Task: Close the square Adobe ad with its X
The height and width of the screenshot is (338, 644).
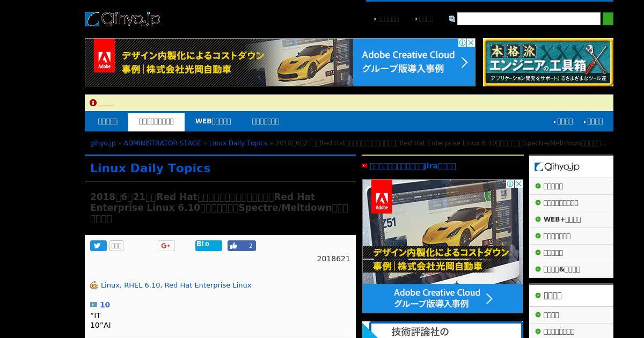Action: point(519,183)
